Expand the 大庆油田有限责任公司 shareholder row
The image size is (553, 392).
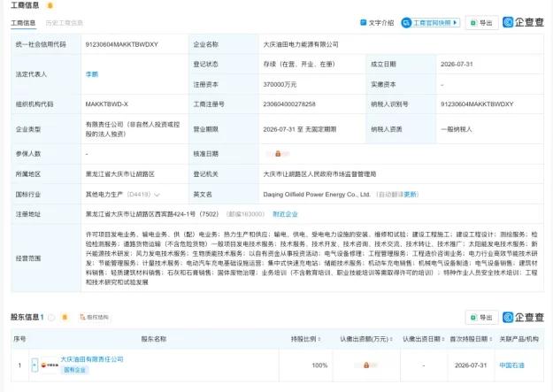point(35,365)
